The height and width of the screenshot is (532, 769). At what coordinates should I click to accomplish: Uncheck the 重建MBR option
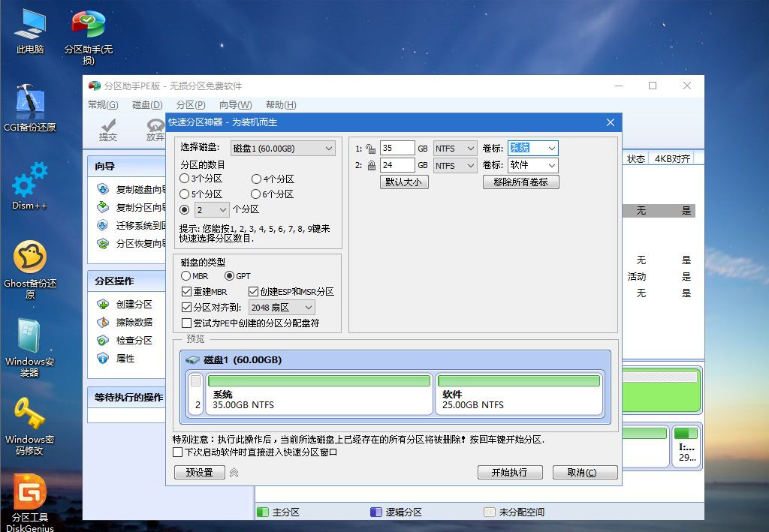click(185, 291)
